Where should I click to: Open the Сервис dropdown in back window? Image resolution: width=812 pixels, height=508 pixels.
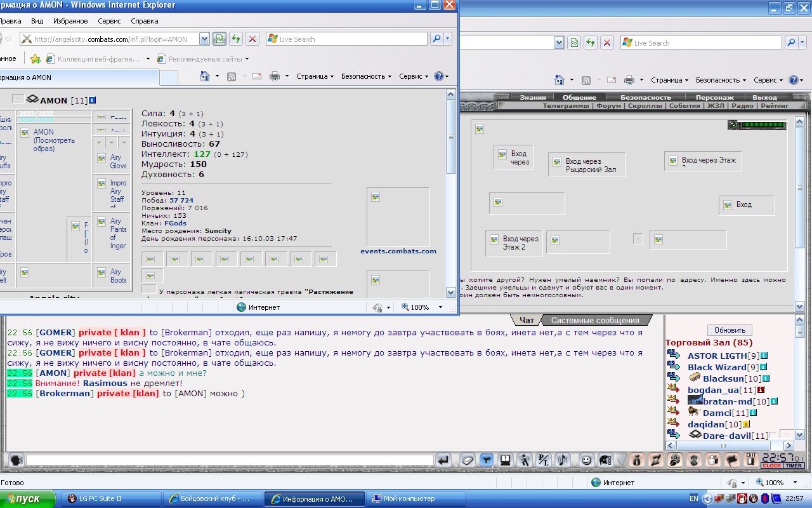click(x=769, y=80)
